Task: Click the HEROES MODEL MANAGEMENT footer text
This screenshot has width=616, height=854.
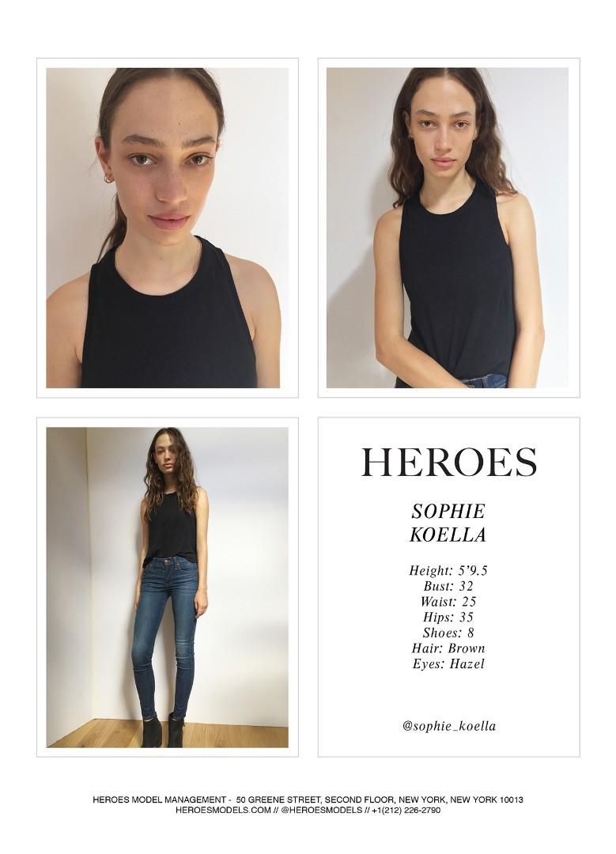Action: [x=159, y=799]
